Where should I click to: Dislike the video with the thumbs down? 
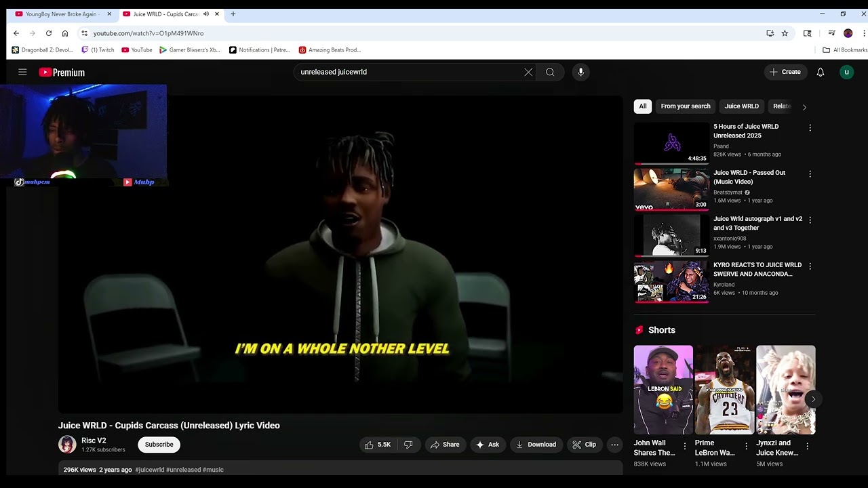408,445
